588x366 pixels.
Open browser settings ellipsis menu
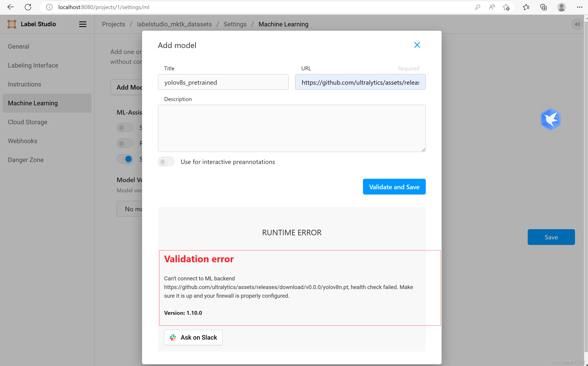point(579,7)
